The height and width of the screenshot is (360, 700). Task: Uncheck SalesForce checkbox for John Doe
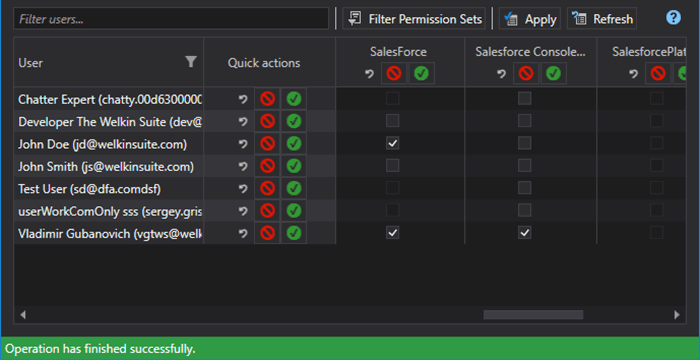click(392, 143)
